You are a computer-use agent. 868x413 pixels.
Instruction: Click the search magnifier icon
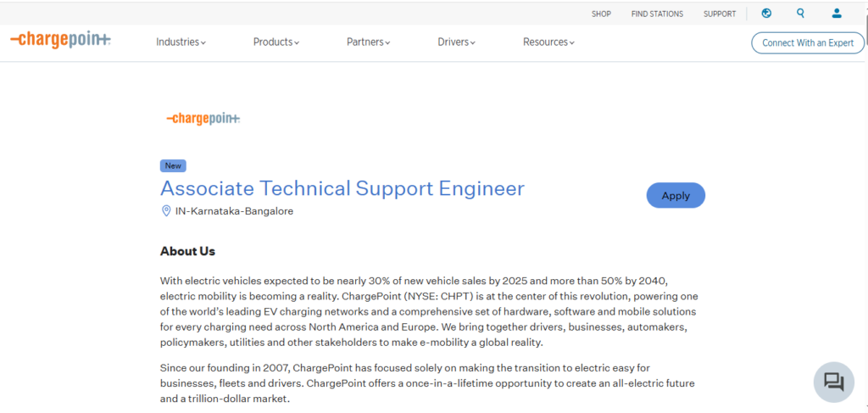point(800,14)
